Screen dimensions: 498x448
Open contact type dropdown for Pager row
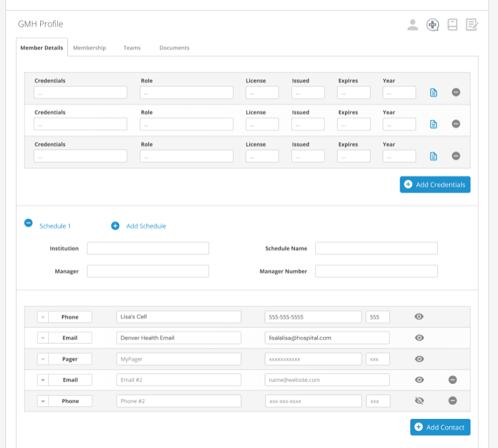[43, 359]
